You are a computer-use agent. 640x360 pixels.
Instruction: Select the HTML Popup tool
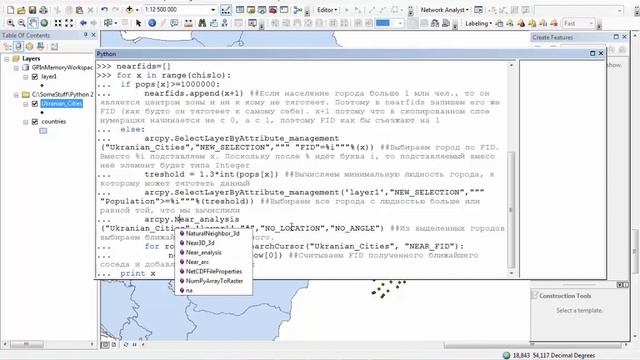click(x=174, y=23)
